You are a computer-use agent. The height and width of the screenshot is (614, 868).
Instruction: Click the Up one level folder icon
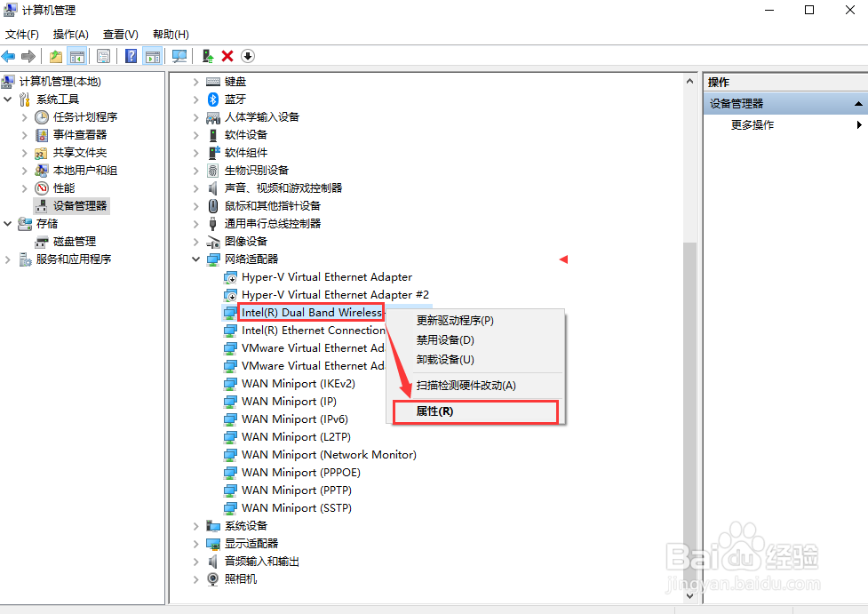[55, 56]
